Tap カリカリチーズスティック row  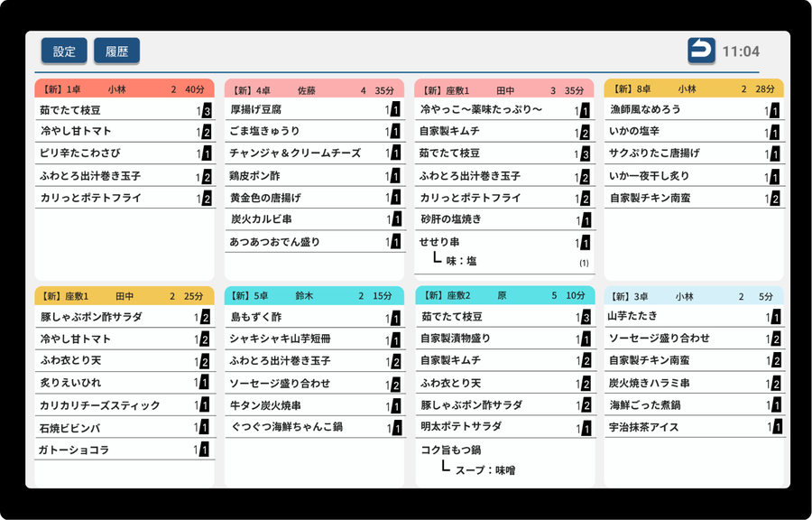coord(125,405)
